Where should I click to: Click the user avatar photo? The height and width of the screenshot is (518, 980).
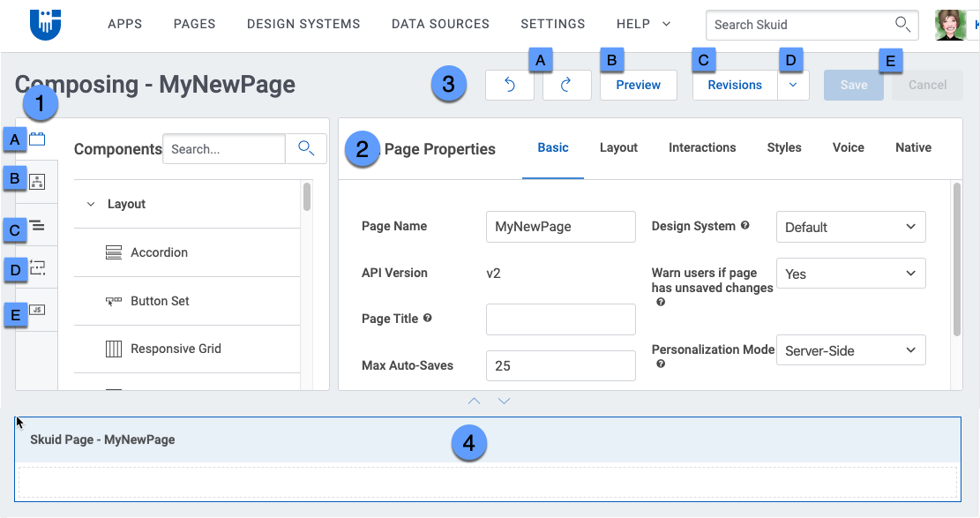pyautogui.click(x=950, y=25)
